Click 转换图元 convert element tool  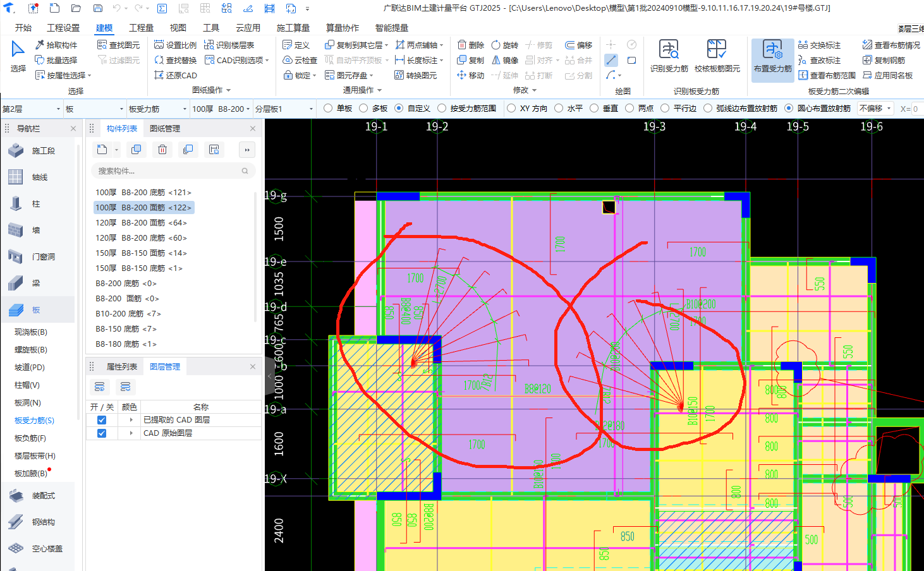416,75
